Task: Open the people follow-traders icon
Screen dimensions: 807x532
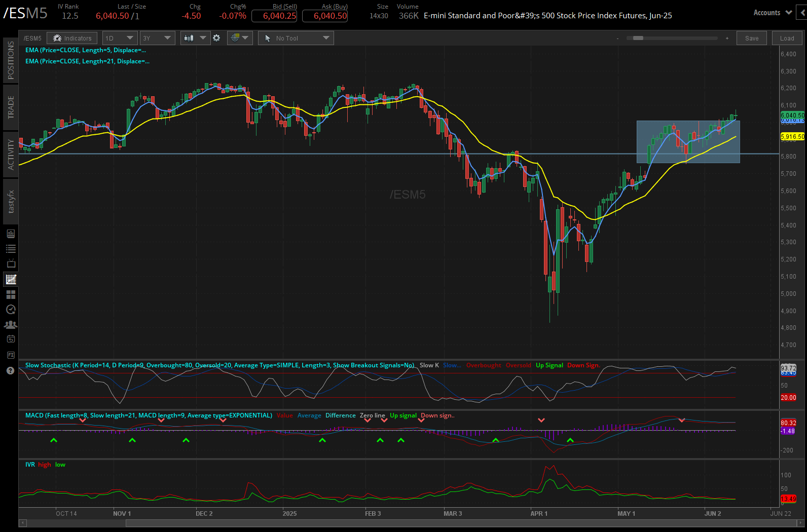Action: (11, 325)
